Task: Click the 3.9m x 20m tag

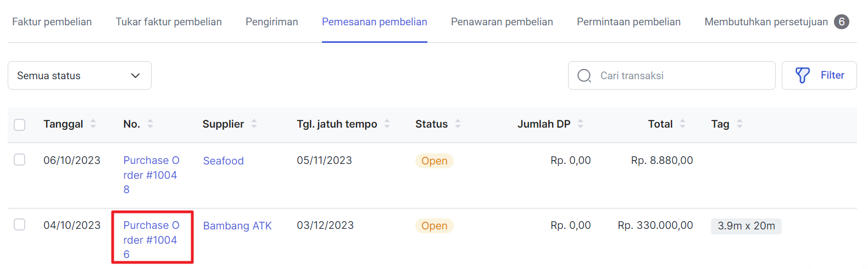Action: [746, 226]
